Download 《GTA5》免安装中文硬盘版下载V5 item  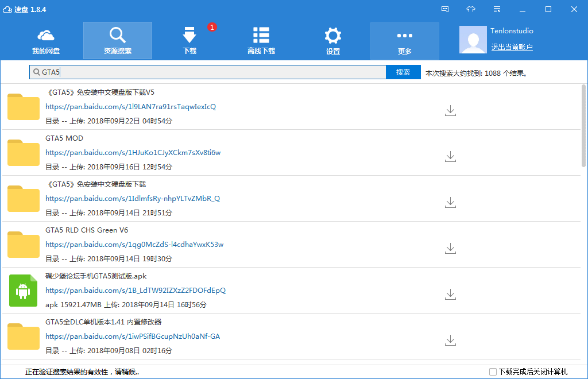[450, 111]
